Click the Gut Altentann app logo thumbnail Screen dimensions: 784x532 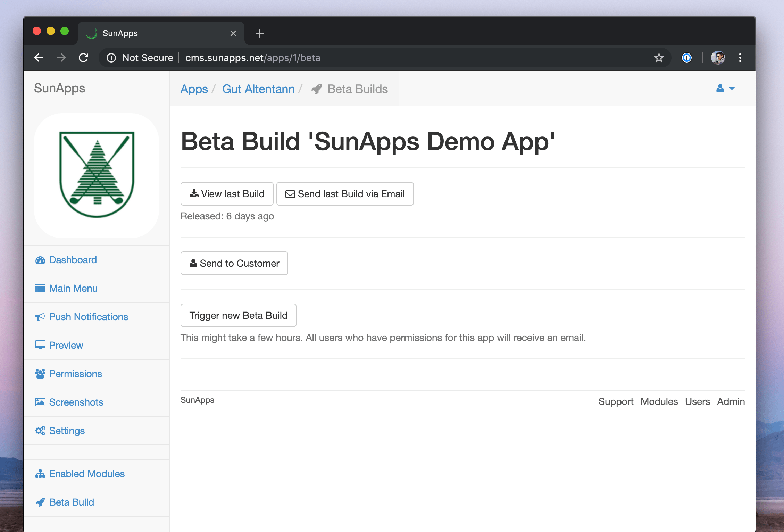point(97,175)
